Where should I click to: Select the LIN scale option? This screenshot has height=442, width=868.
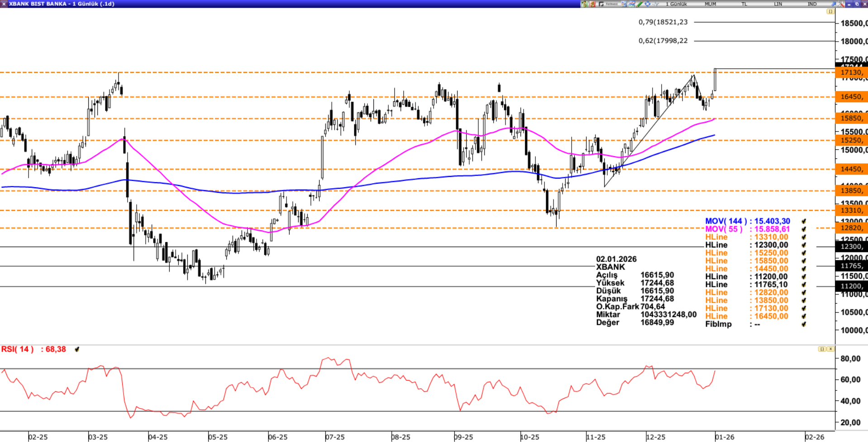778,4
